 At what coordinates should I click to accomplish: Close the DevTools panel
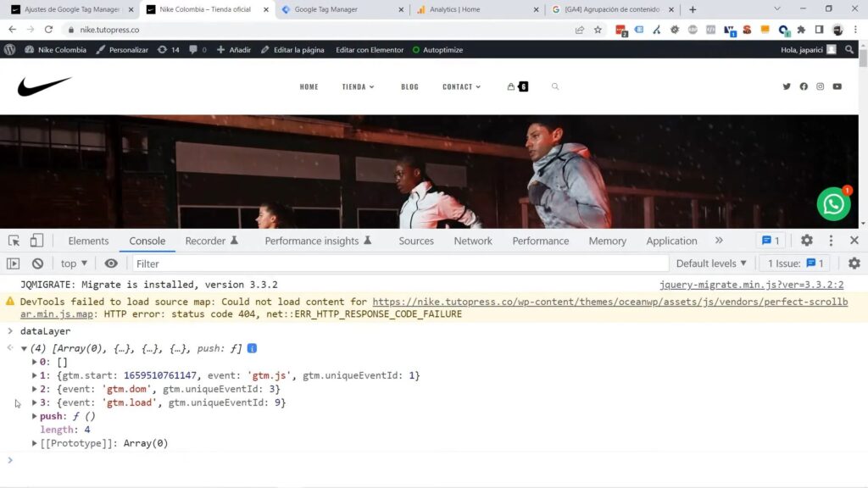854,240
